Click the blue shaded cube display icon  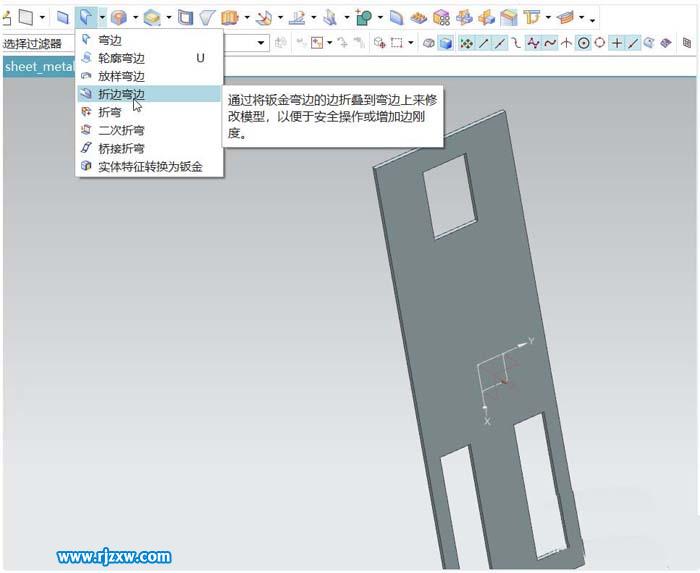pyautogui.click(x=446, y=43)
